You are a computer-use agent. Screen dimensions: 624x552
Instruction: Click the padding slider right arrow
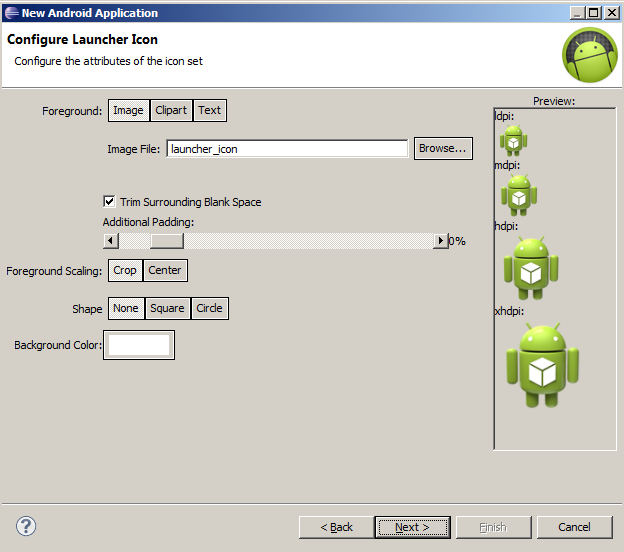(441, 241)
